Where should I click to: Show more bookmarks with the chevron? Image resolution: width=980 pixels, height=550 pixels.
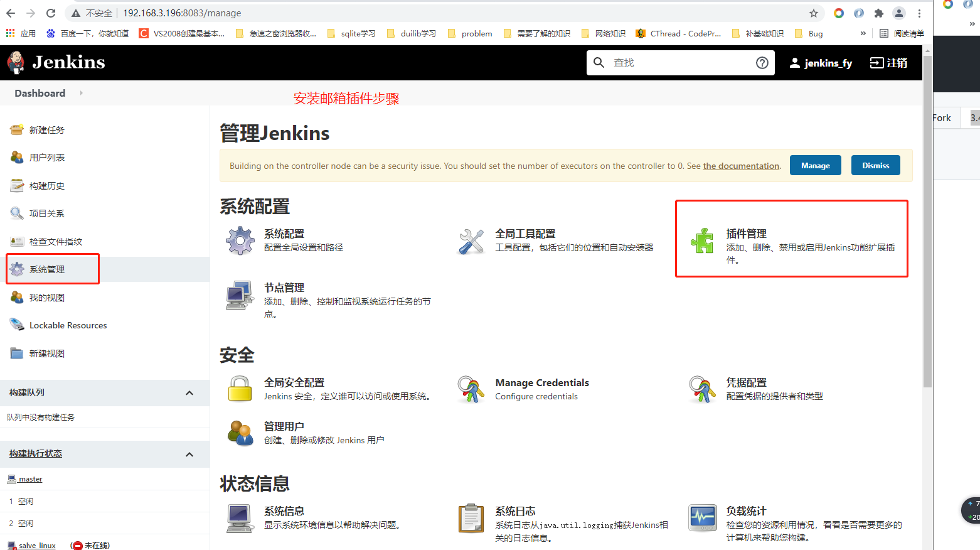pyautogui.click(x=863, y=33)
